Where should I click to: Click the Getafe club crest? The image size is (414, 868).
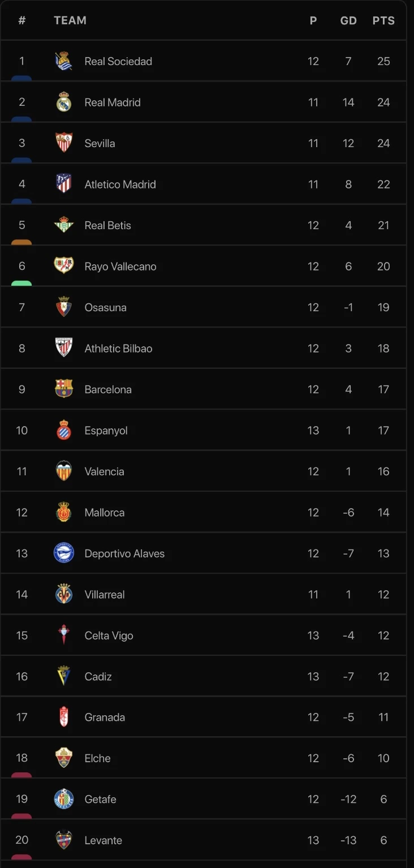pyautogui.click(x=63, y=799)
